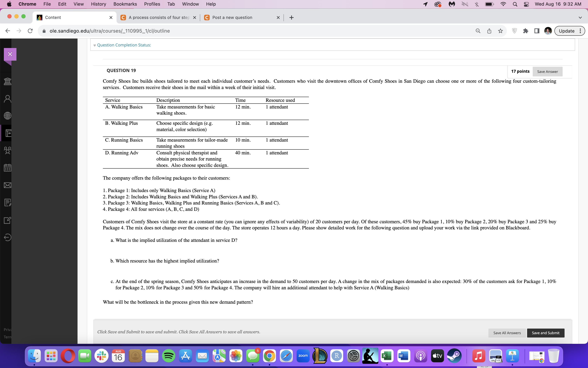Open the Extensions puzzle icon

(526, 31)
